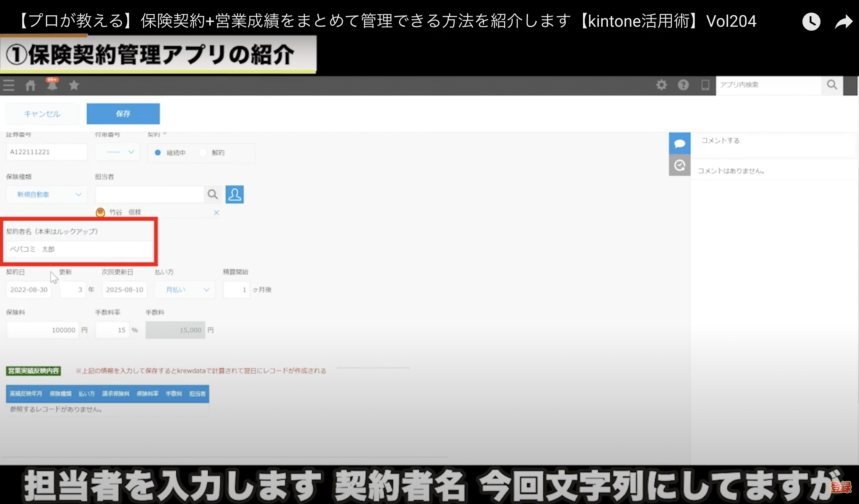Expand the 保険種類 dropdown 新規自動車
Screen dimensions: 859x504
pos(47,195)
